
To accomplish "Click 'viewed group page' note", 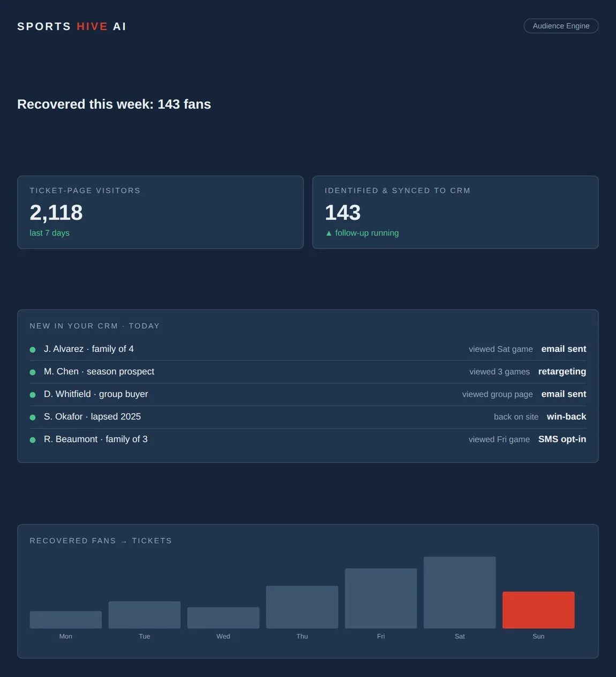I will [x=498, y=394].
